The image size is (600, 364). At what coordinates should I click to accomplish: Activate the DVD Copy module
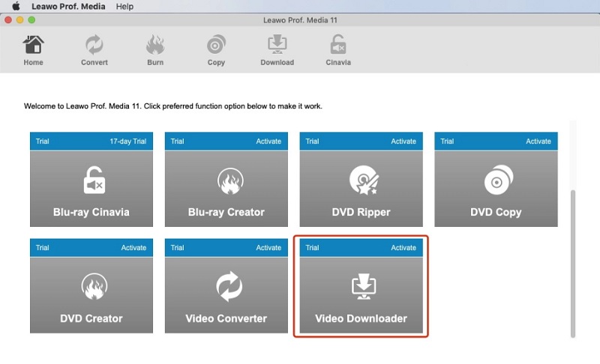[538, 142]
